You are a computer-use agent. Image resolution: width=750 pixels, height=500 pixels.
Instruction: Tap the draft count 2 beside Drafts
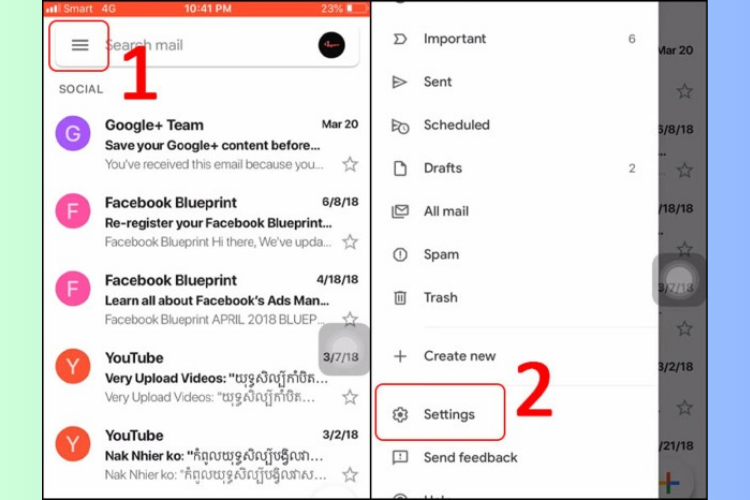click(x=632, y=168)
